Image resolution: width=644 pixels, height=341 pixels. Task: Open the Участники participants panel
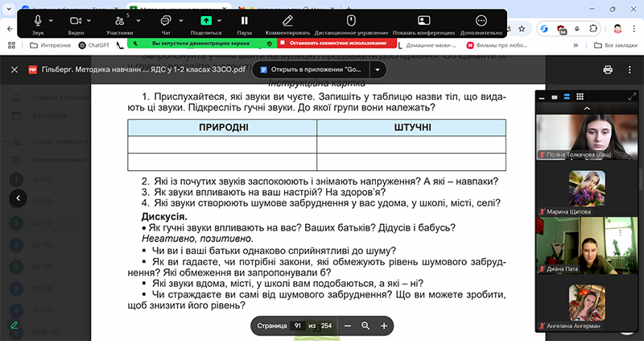point(119,24)
